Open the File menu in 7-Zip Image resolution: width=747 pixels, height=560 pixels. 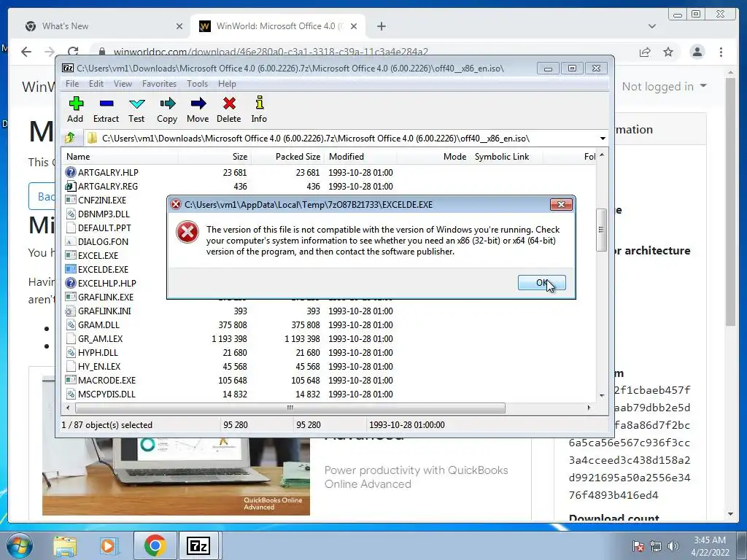click(x=72, y=84)
